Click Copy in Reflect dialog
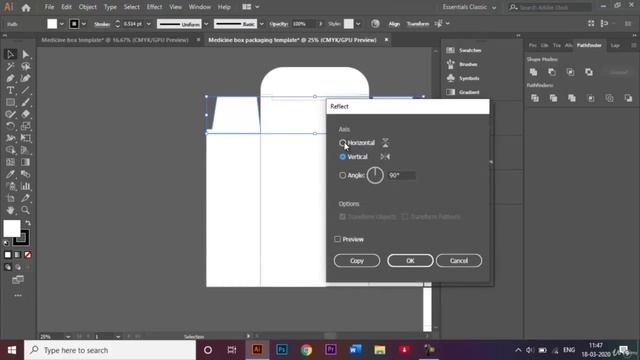This screenshot has width=640, height=360. (x=357, y=260)
